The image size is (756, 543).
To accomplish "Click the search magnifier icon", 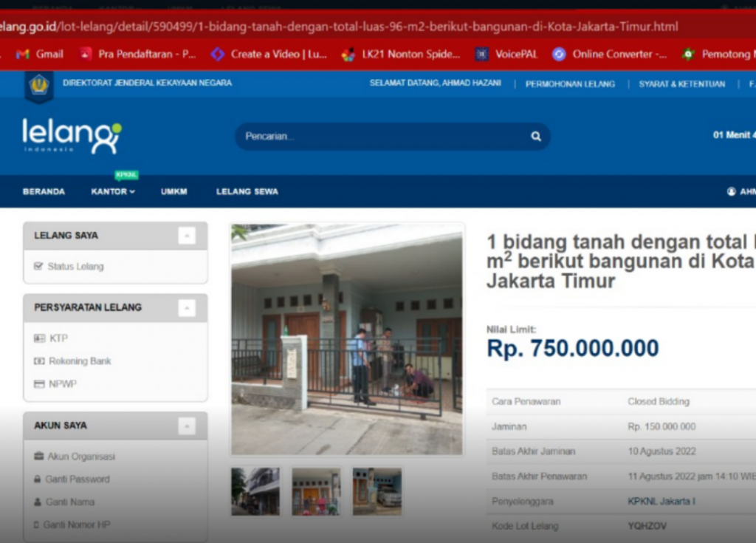I will tap(536, 137).
